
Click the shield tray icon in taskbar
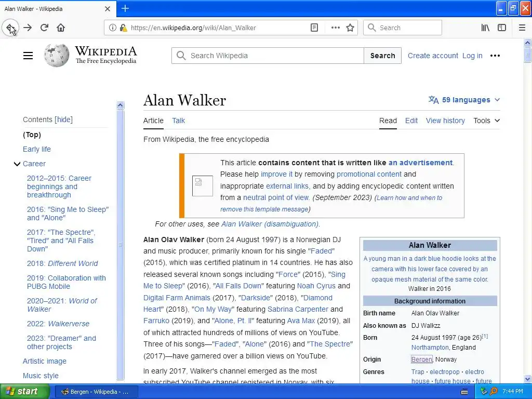(x=484, y=392)
